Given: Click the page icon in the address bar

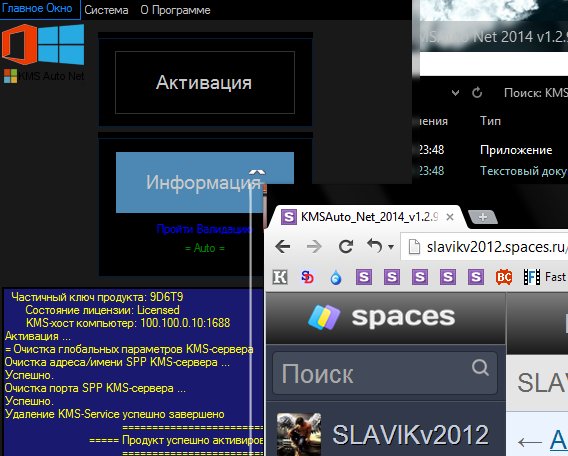Looking at the screenshot, I should pos(414,247).
